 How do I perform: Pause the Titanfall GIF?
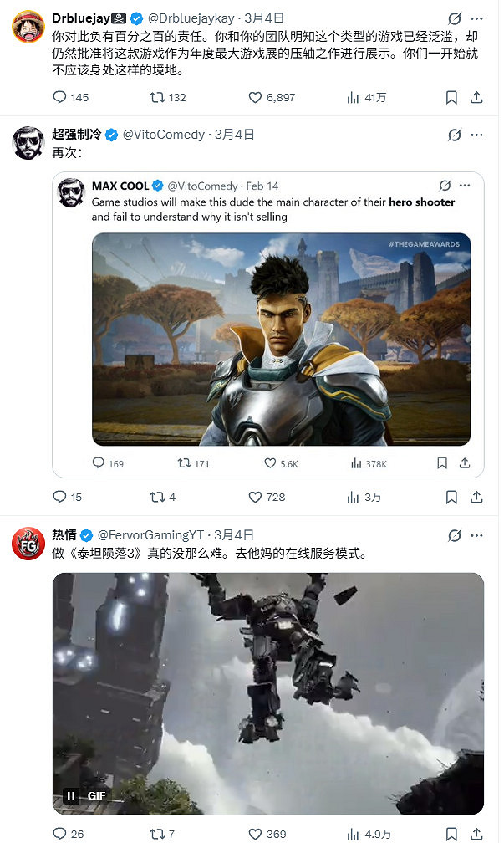pos(70,795)
